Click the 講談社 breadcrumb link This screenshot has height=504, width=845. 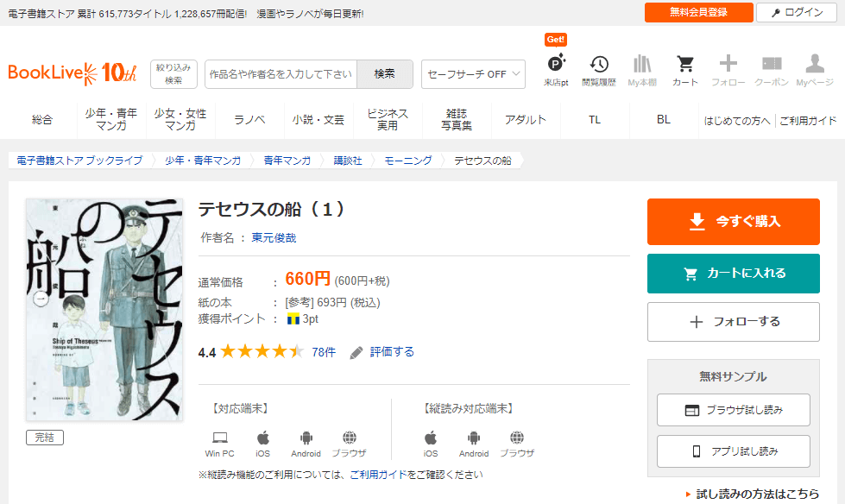[x=348, y=161]
